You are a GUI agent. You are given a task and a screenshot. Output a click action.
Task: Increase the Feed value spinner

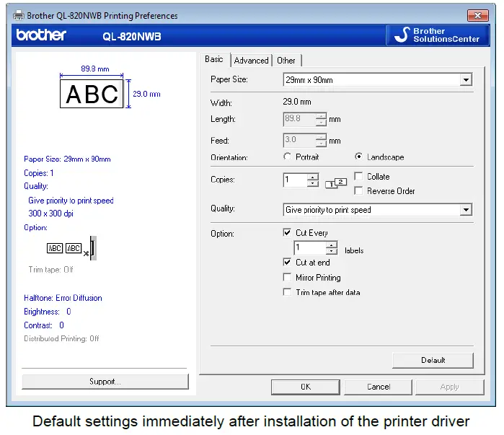point(321,137)
